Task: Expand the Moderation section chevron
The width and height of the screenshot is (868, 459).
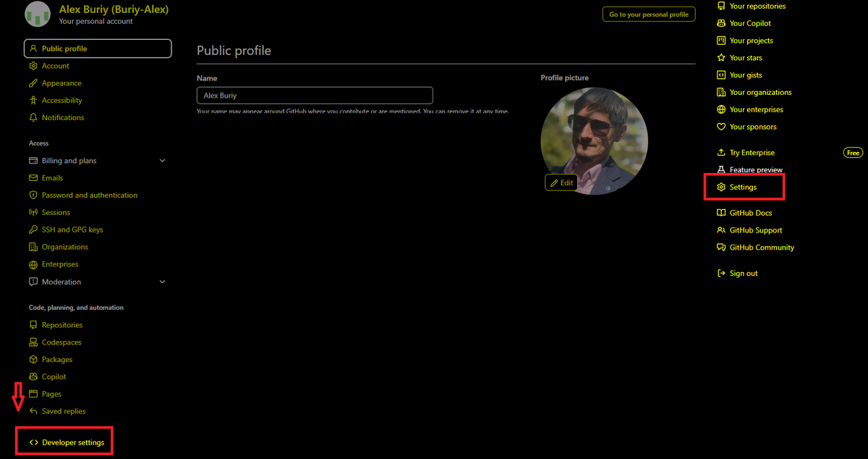Action: (x=162, y=282)
